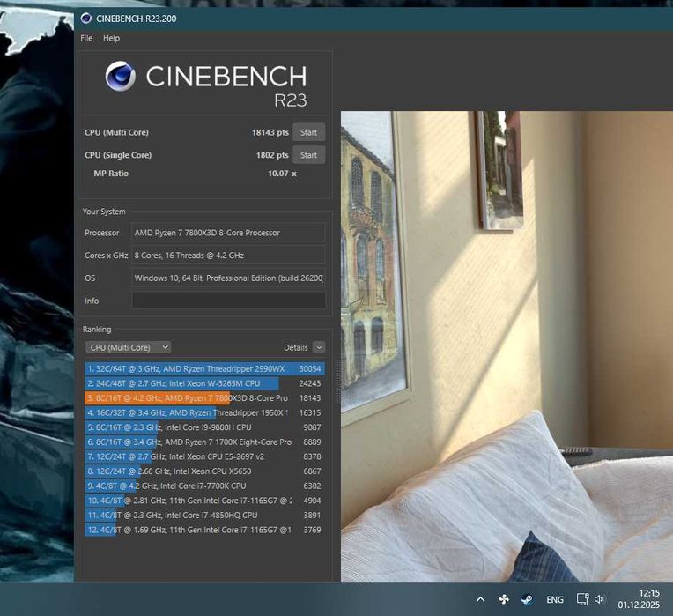Screen dimensions: 673x616
Task: Open Steam from the system tray
Action: (x=527, y=599)
